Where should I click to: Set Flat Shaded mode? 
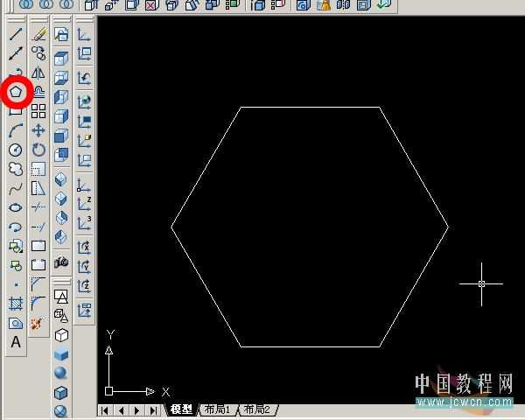[61, 354]
